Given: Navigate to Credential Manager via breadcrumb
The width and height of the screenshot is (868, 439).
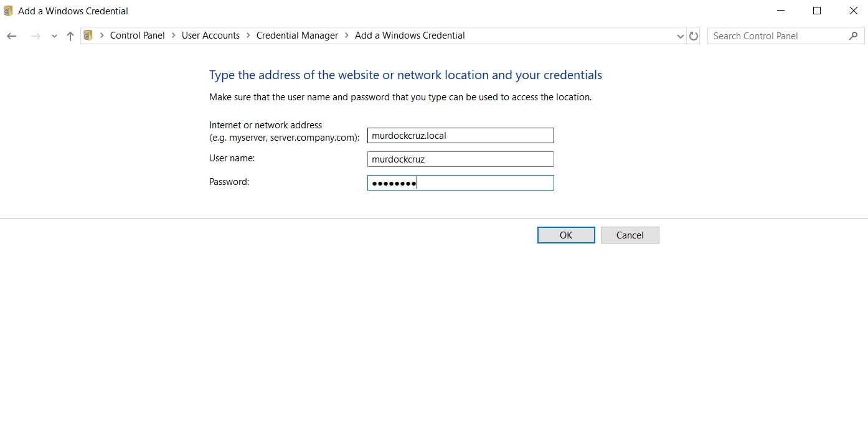Looking at the screenshot, I should point(297,35).
